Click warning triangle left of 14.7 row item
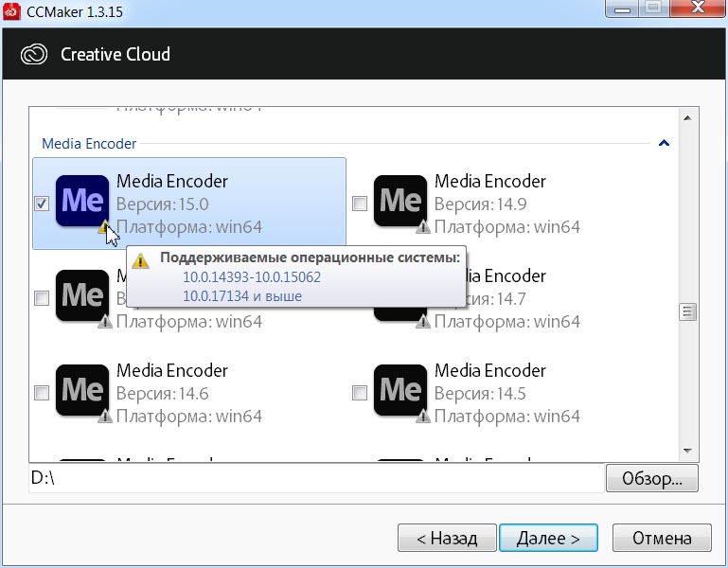 (105, 321)
